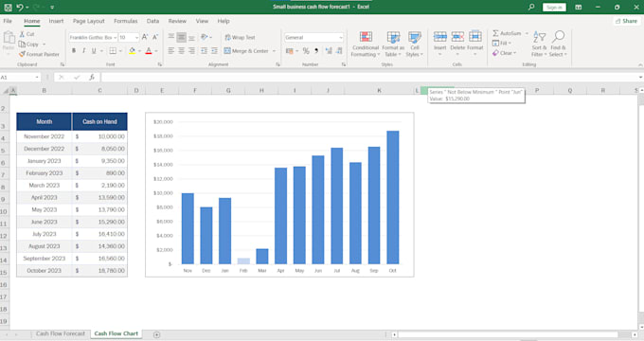Open Find & Select magnifier menu
Viewport: 644px width, 341px height.
point(558,44)
